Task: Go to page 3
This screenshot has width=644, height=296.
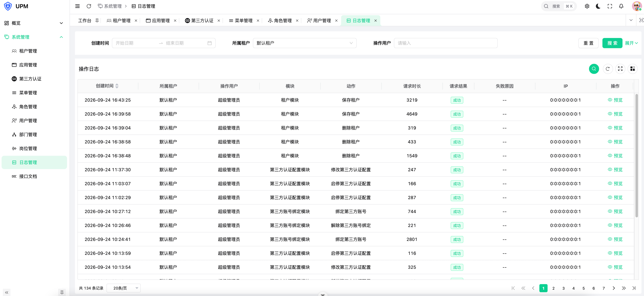Action: click(564, 288)
